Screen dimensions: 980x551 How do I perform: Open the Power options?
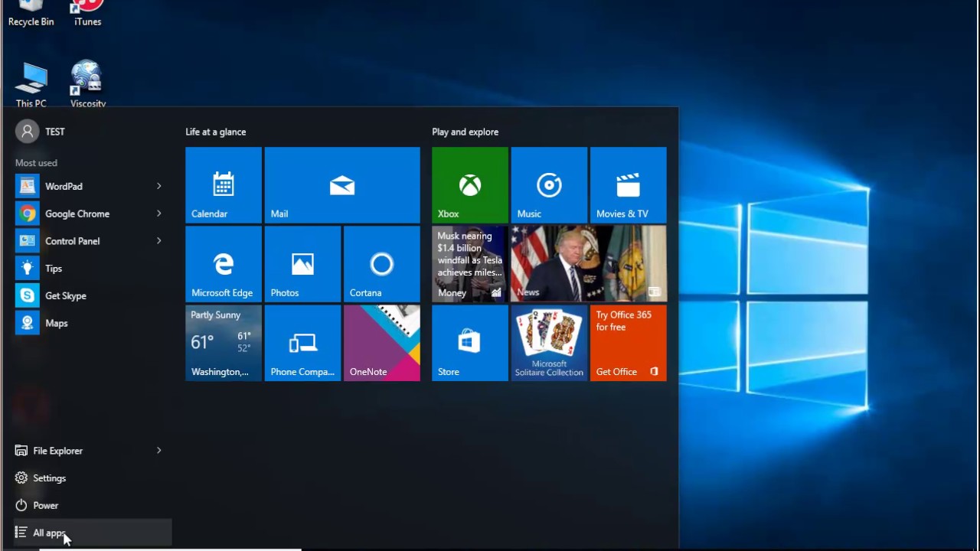[x=92, y=506]
